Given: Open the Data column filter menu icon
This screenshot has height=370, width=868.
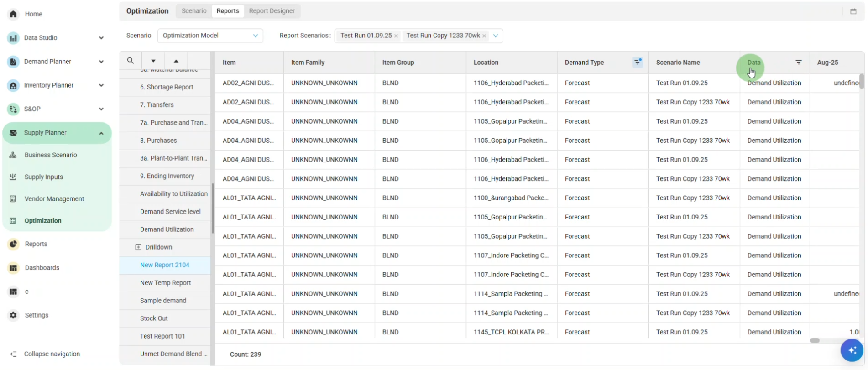Looking at the screenshot, I should [799, 63].
